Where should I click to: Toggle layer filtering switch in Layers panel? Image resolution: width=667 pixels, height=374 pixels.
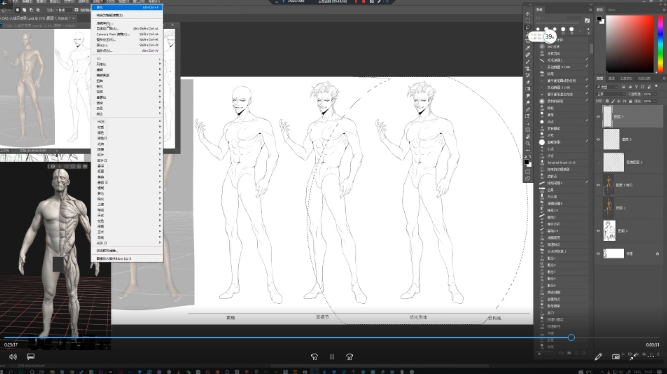656,86
